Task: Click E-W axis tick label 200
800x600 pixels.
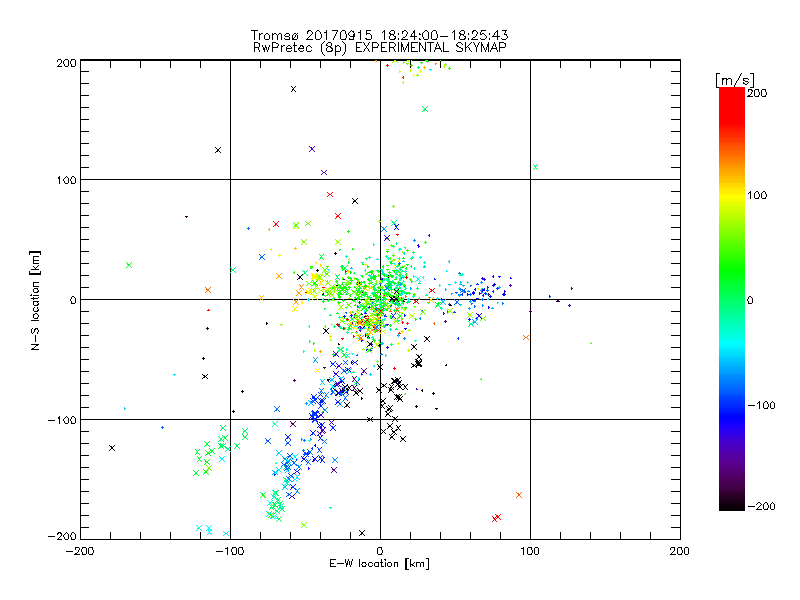Action: click(x=679, y=551)
